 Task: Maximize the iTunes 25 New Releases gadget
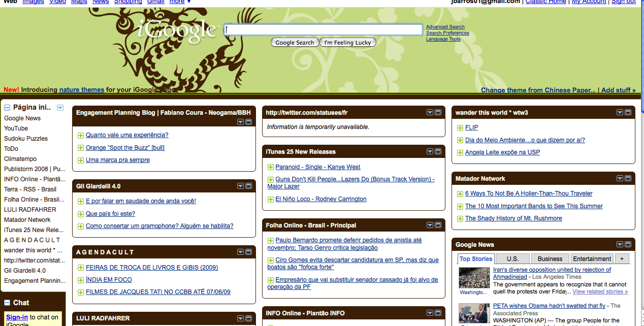pyautogui.click(x=438, y=151)
